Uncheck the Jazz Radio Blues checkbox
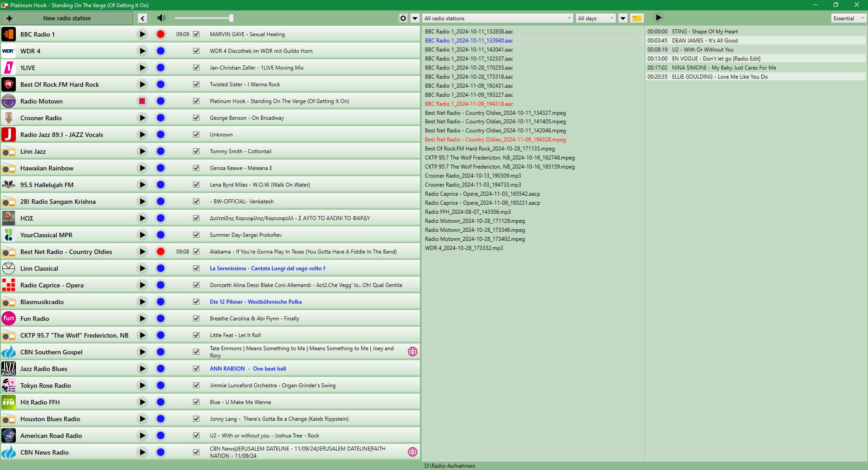The width and height of the screenshot is (868, 470). (x=196, y=369)
